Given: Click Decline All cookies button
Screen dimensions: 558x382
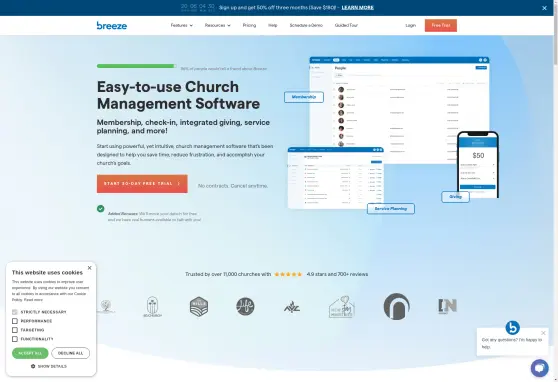Looking at the screenshot, I should click(x=70, y=353).
